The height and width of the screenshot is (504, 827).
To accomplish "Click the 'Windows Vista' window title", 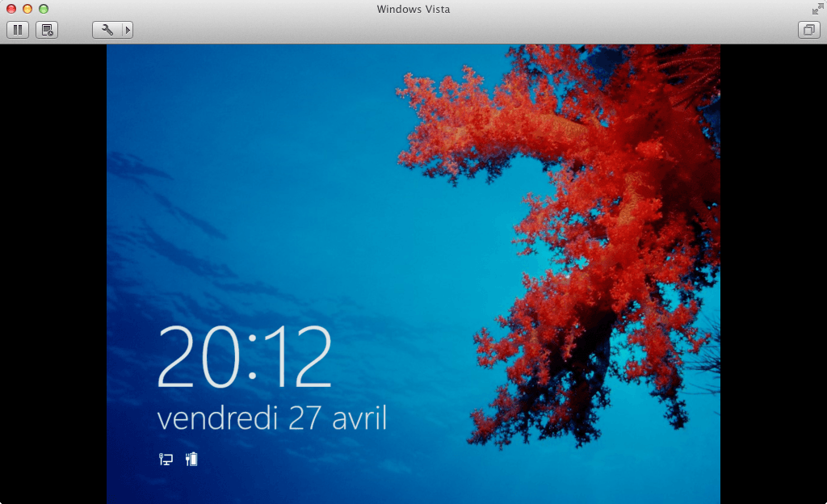I will click(413, 9).
